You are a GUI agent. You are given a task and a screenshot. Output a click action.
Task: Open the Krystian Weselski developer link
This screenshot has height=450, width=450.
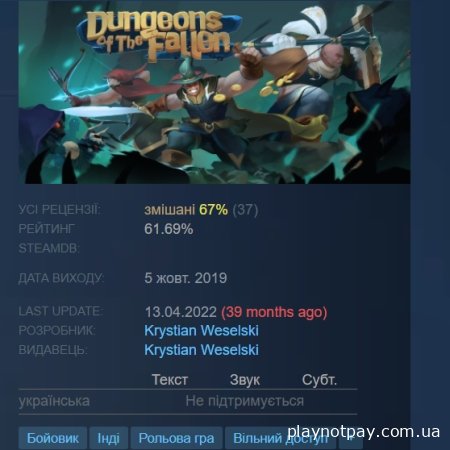coord(201,331)
